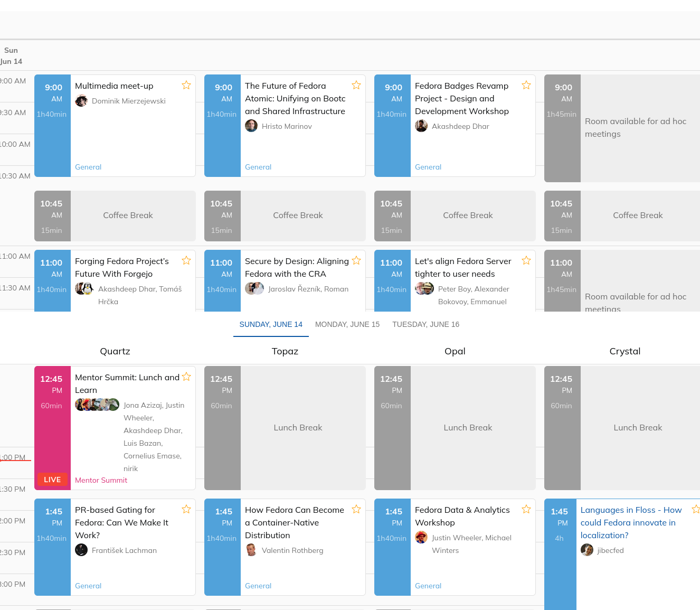Click the Mentor Summit track label
This screenshot has height=610, width=700.
101,480
